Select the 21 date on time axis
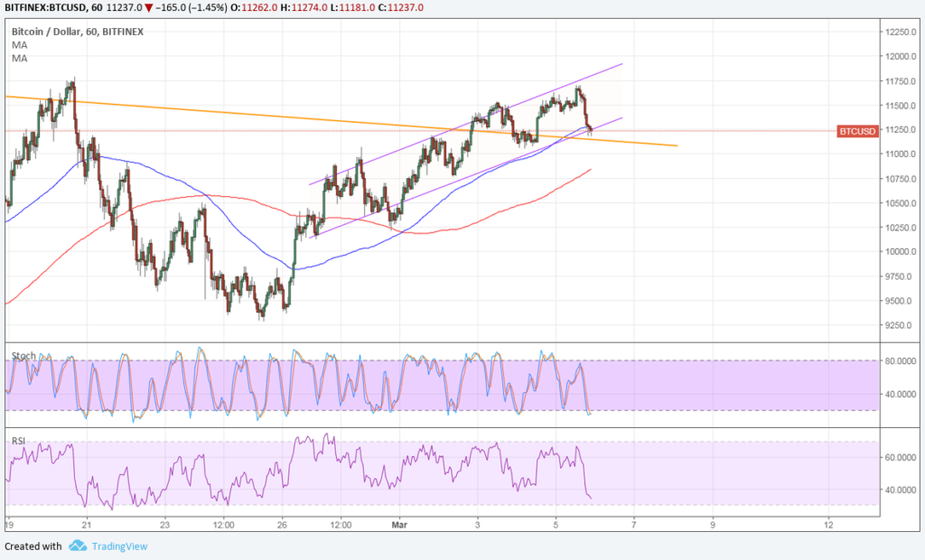This screenshot has width=925, height=560. [86, 525]
